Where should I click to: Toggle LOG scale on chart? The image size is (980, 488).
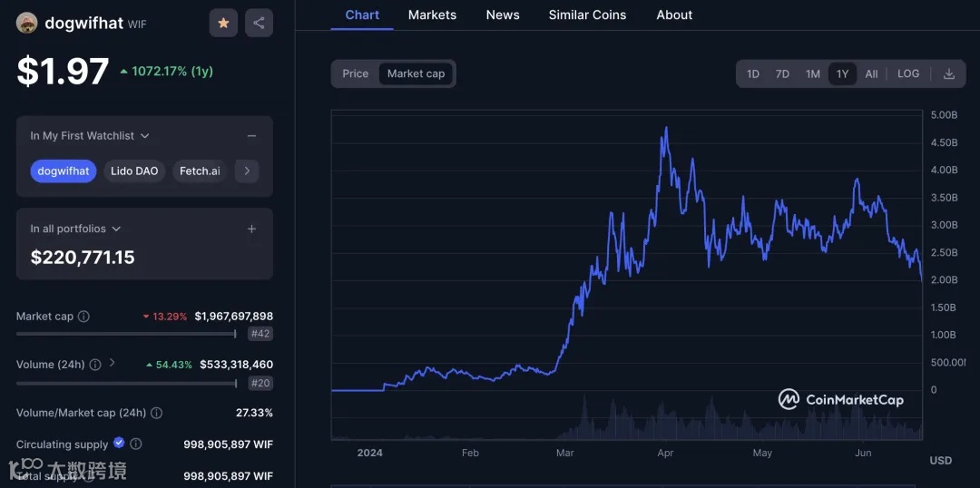(908, 74)
